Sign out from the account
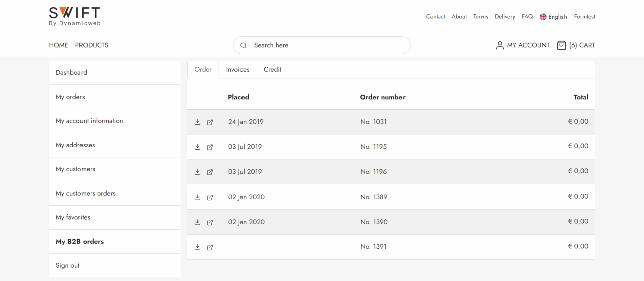This screenshot has height=281, width=644. click(68, 266)
